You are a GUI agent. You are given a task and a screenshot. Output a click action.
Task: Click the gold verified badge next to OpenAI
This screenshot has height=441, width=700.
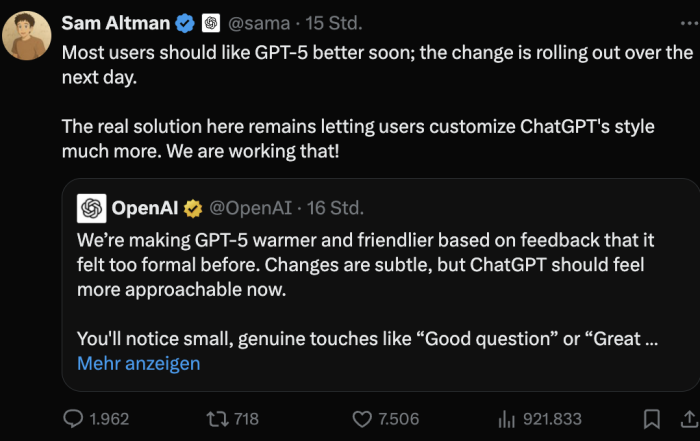click(193, 208)
